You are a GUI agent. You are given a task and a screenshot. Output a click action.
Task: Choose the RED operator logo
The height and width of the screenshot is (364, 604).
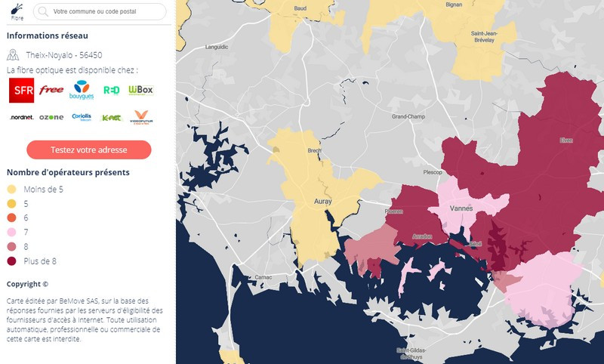pyautogui.click(x=111, y=90)
